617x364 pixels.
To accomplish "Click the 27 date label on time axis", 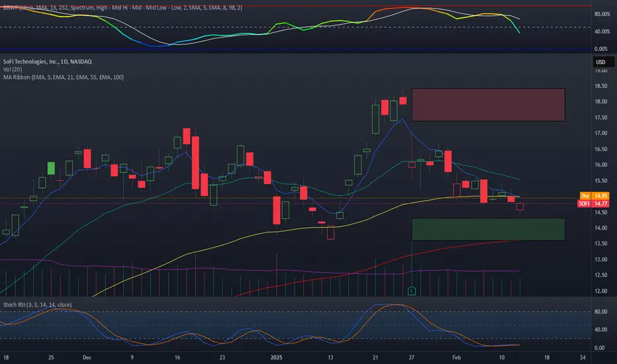I will coord(412,357).
